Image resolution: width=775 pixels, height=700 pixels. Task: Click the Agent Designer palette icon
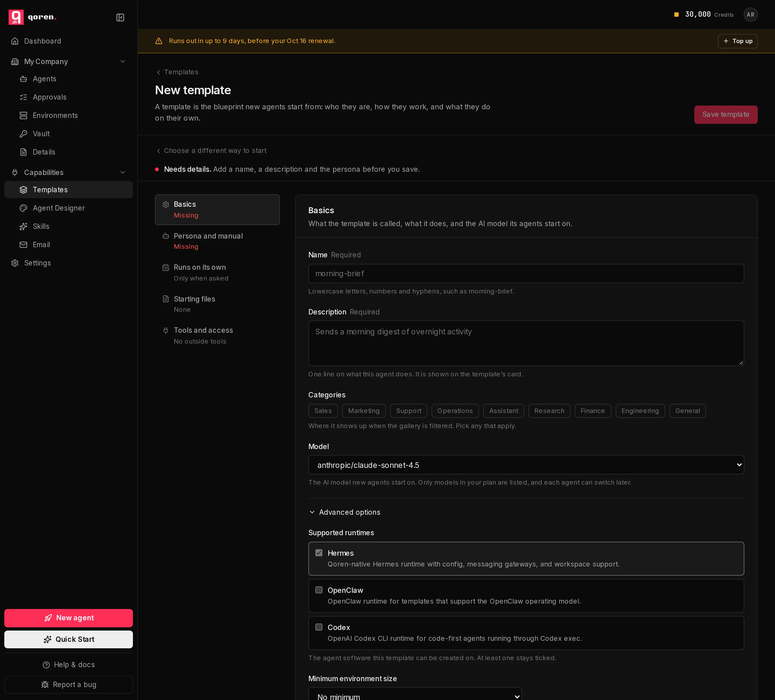tap(23, 208)
